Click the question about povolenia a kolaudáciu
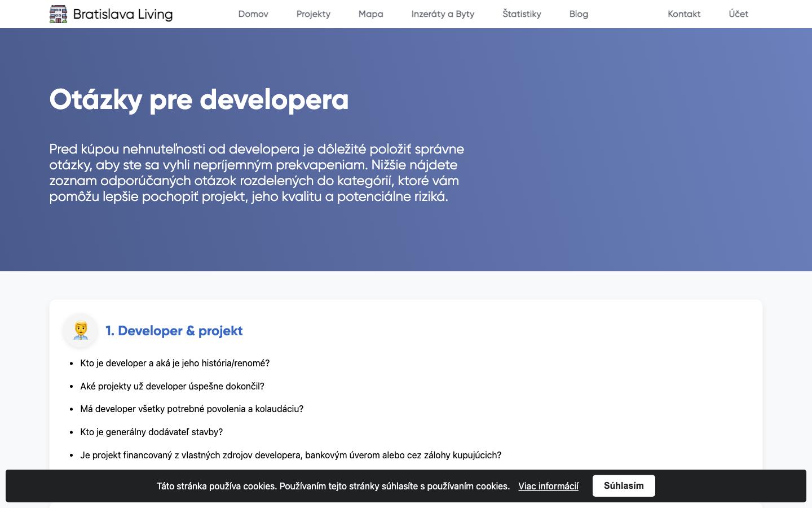 [192, 409]
